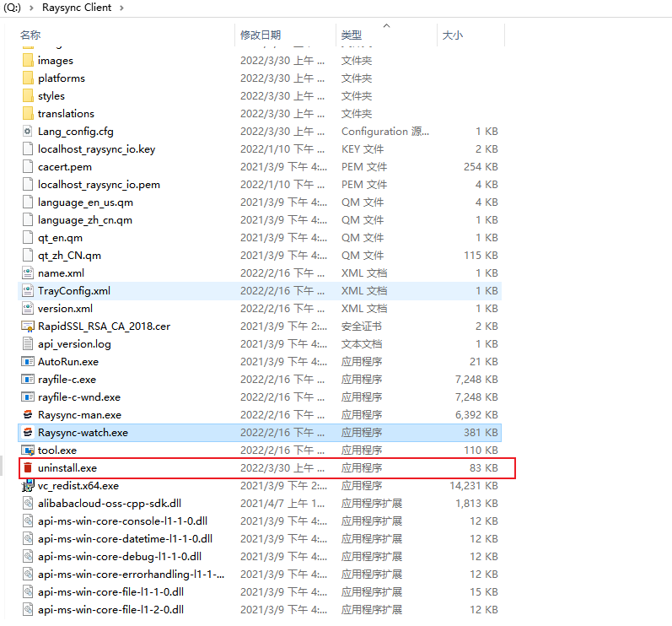Click the styles folder icon

click(28, 95)
